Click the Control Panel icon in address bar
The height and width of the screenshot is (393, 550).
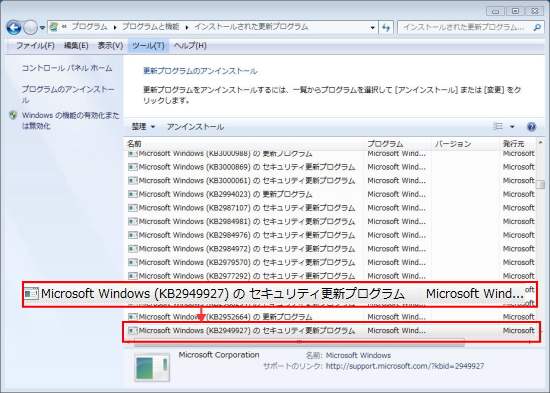click(x=54, y=27)
